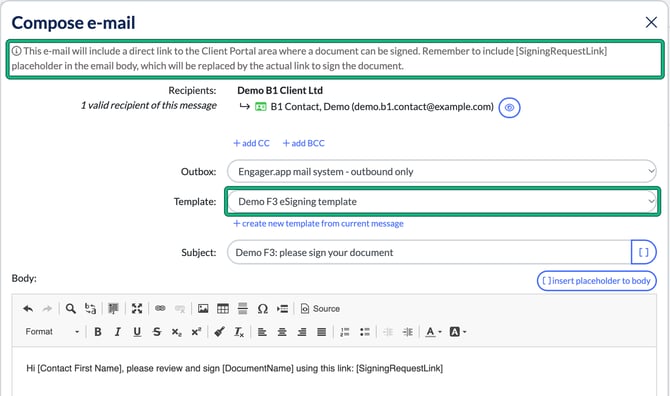The width and height of the screenshot is (670, 396).
Task: Open the background color picker
Action: [458, 332]
